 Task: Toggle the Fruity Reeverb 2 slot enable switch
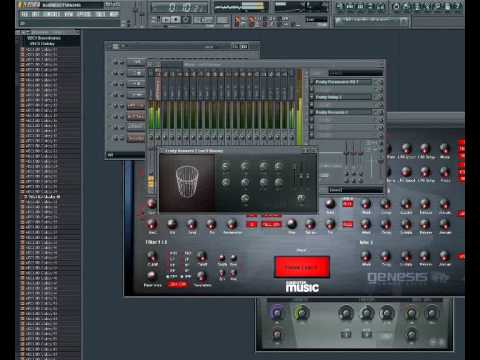pyautogui.click(x=312, y=112)
